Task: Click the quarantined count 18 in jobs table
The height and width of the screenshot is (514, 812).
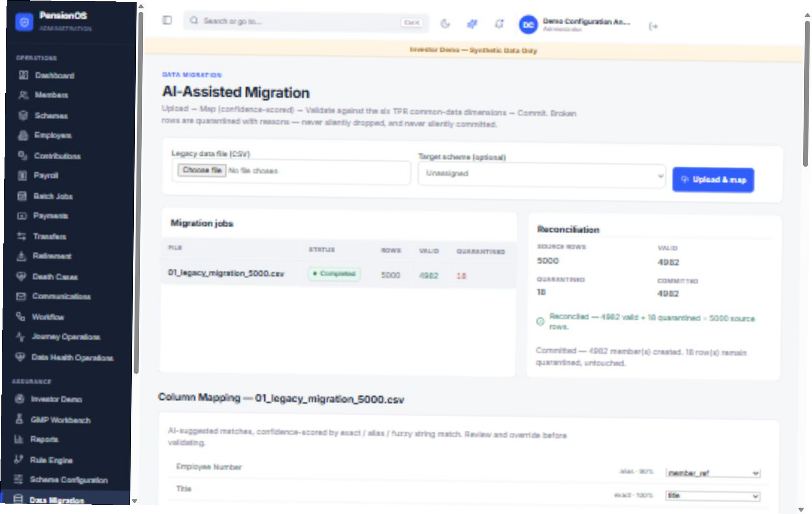Action: pos(461,276)
